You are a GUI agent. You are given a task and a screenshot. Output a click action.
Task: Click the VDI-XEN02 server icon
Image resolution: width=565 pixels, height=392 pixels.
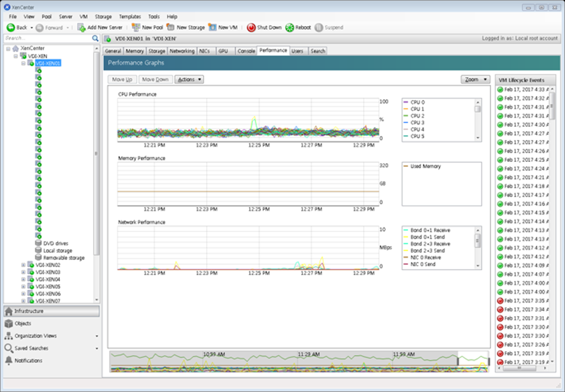point(31,265)
